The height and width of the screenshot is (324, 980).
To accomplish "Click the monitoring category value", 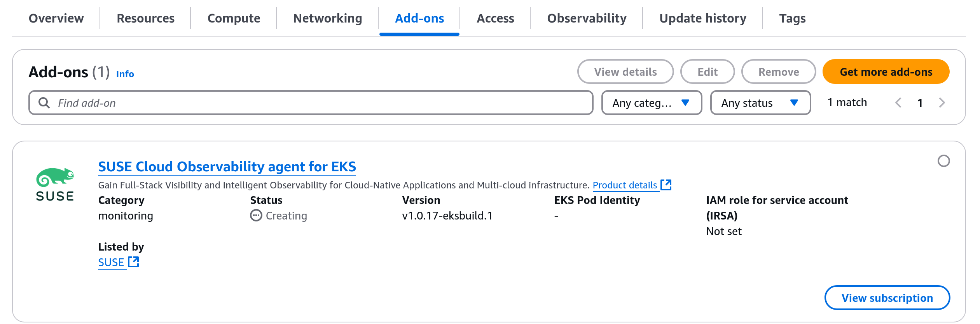I will coord(126,216).
